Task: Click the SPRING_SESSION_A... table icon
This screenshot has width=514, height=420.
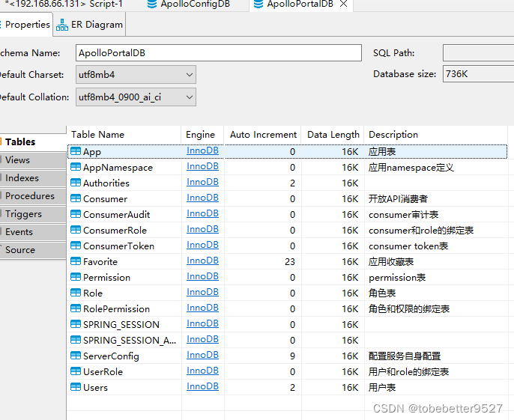Action: (x=76, y=340)
